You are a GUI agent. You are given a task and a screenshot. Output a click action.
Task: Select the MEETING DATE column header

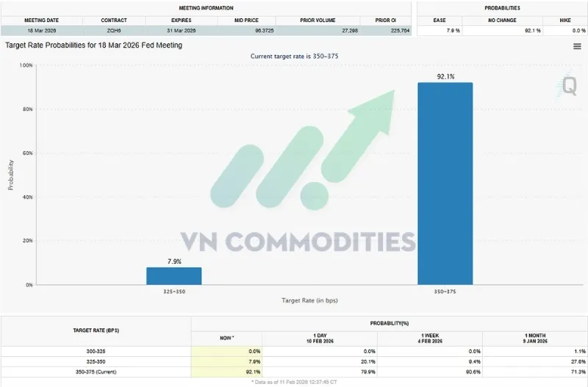42,21
